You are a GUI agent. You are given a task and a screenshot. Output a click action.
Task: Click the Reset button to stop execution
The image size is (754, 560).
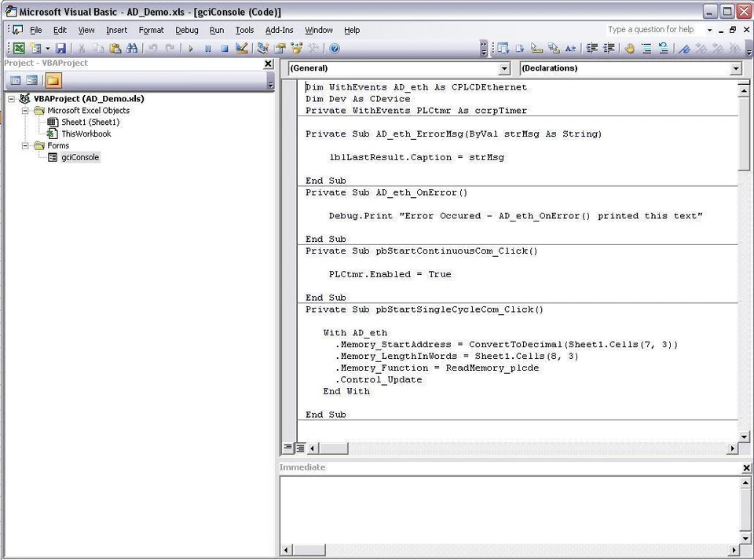coord(224,48)
